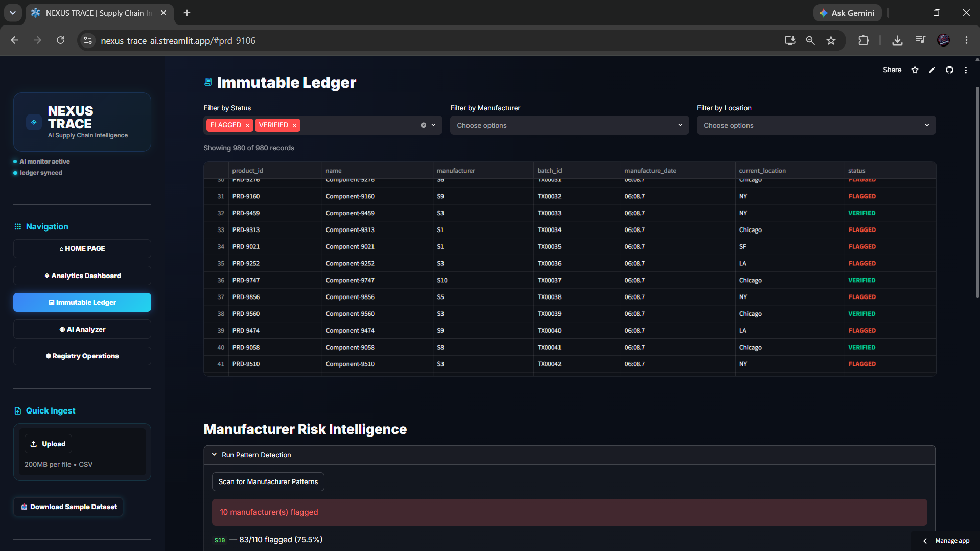The height and width of the screenshot is (551, 980).
Task: Open the tab search dropdown arrow
Action: pyautogui.click(x=13, y=13)
